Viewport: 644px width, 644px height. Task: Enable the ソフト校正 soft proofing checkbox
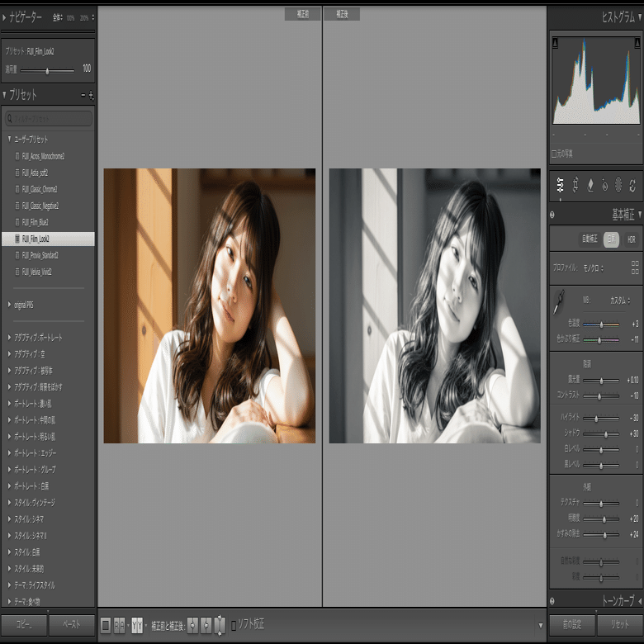(234, 626)
